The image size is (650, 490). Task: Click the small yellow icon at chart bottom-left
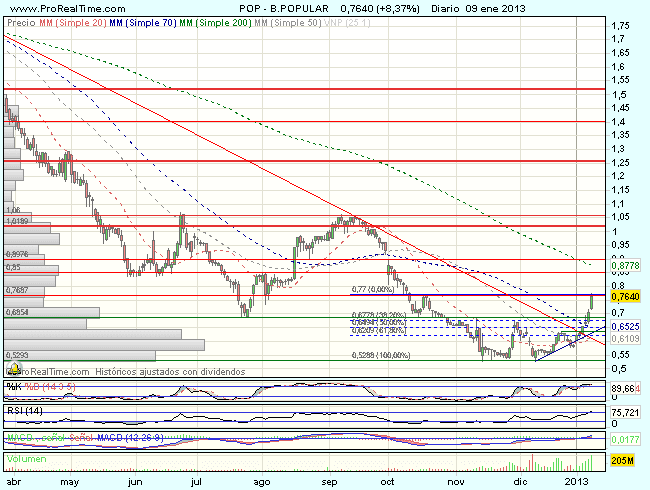[x=14, y=368]
